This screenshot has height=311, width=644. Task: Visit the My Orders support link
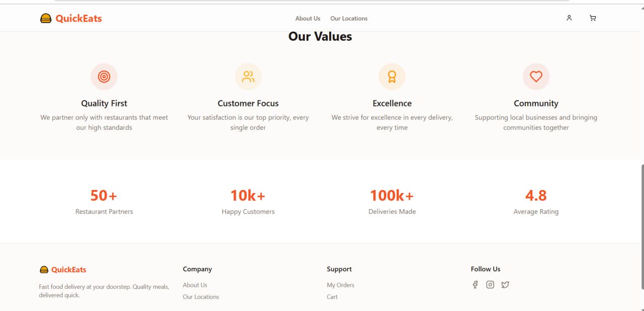click(x=341, y=285)
